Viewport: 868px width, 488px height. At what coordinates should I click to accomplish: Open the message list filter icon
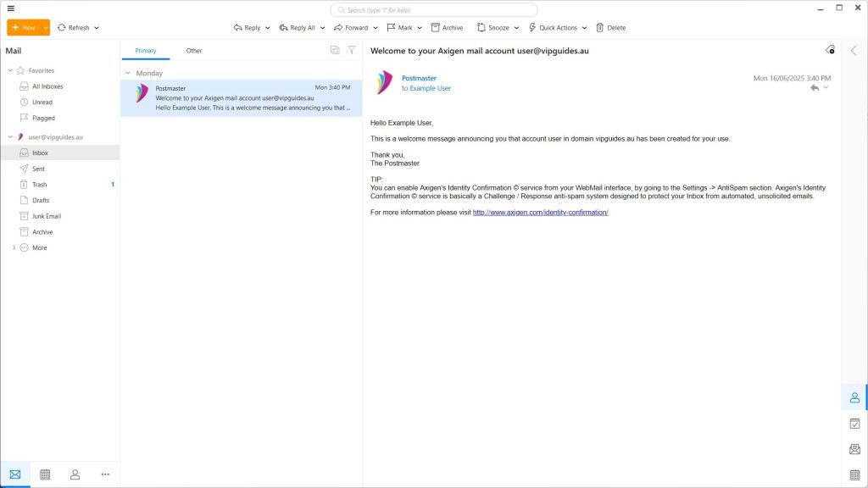click(x=352, y=50)
